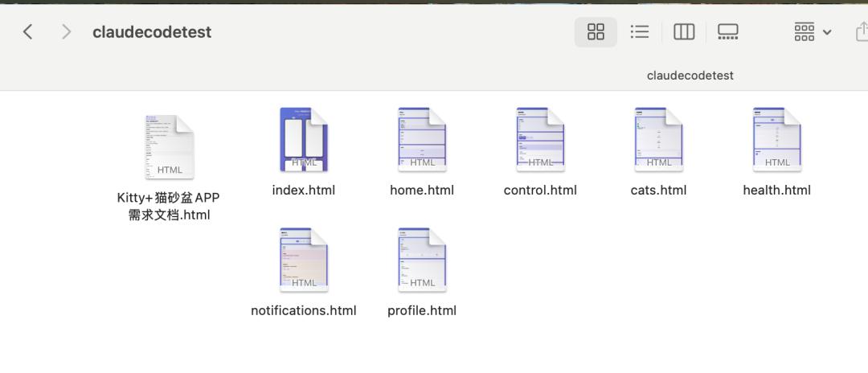Switch to icon grid view

(596, 31)
